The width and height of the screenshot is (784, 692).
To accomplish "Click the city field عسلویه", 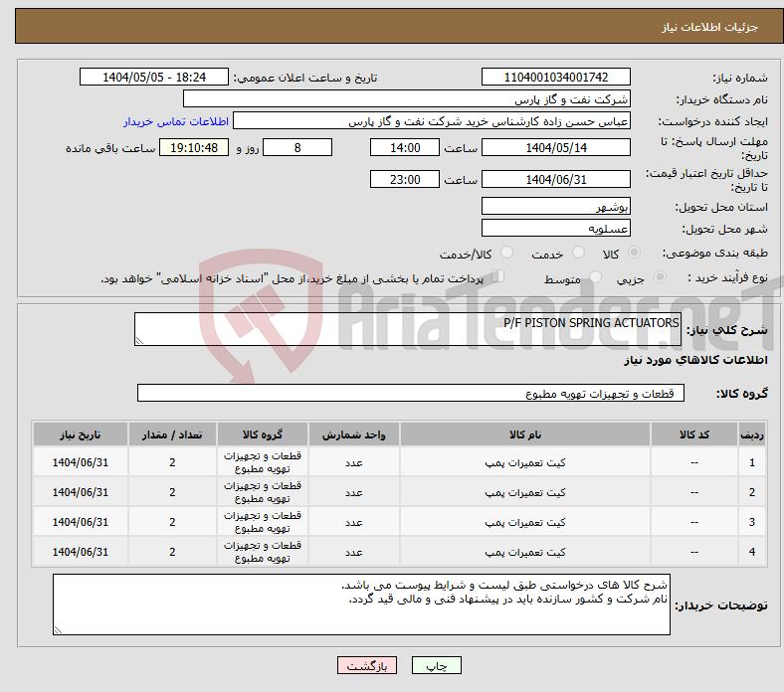I will (555, 228).
